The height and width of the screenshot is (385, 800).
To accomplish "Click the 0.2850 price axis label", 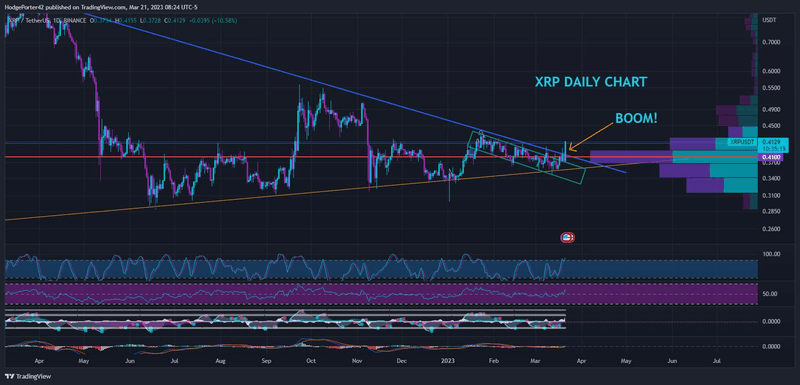I will click(x=770, y=211).
